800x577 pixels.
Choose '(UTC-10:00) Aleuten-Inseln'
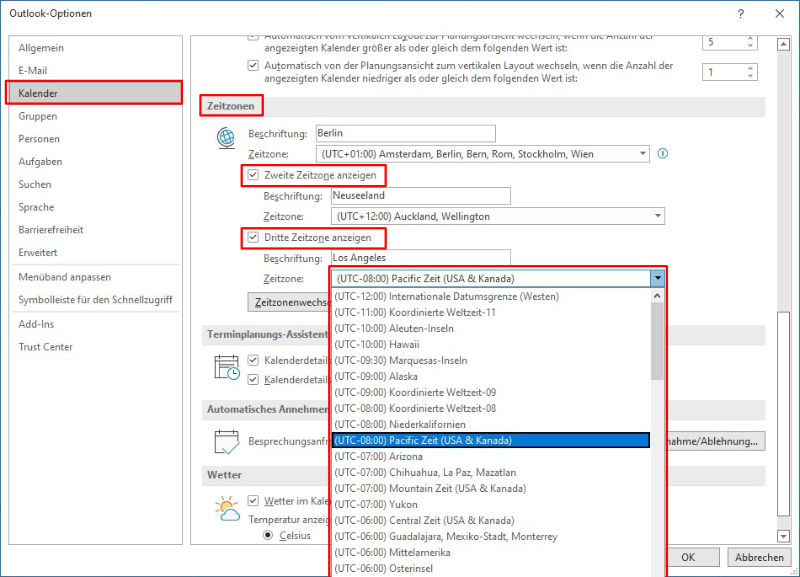pyautogui.click(x=491, y=328)
